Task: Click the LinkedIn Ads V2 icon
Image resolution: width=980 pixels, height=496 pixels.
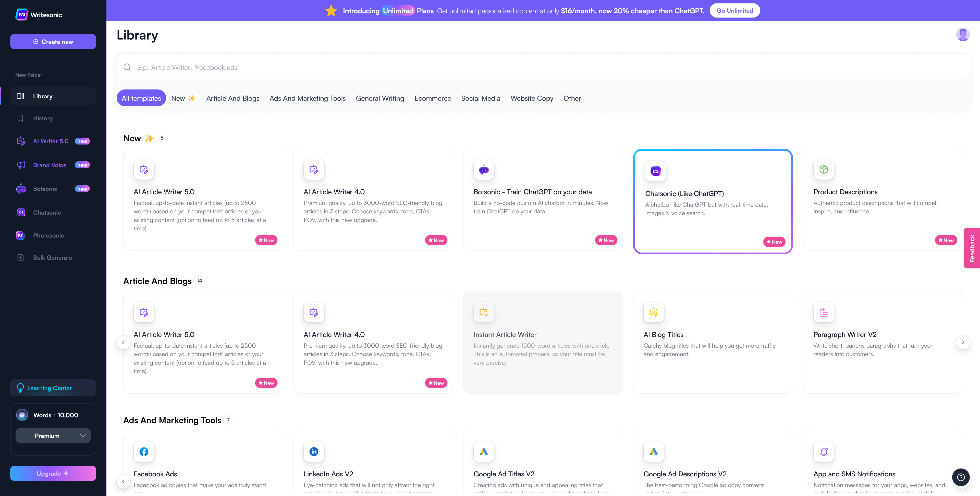Action: [x=314, y=451]
